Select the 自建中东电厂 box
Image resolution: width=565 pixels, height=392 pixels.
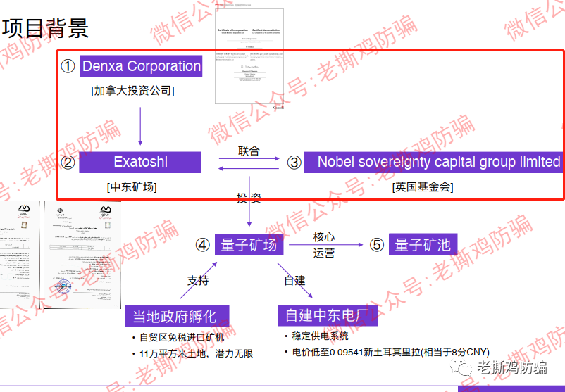(x=328, y=316)
